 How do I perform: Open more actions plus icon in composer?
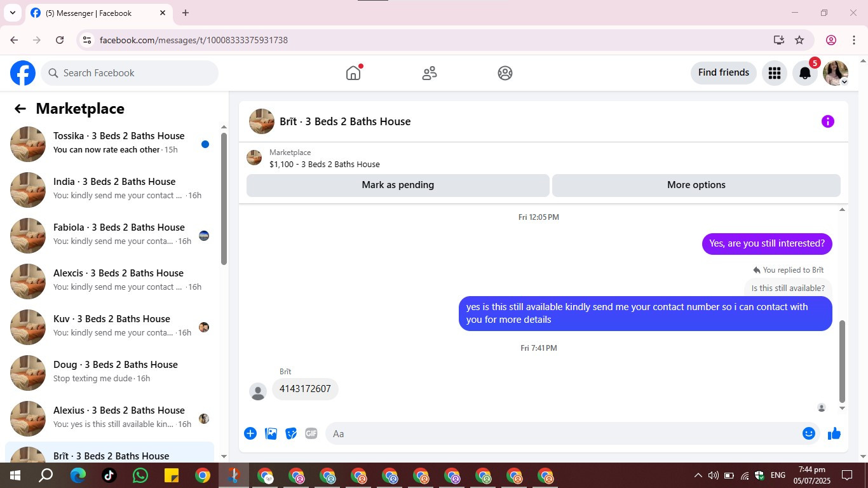click(250, 433)
